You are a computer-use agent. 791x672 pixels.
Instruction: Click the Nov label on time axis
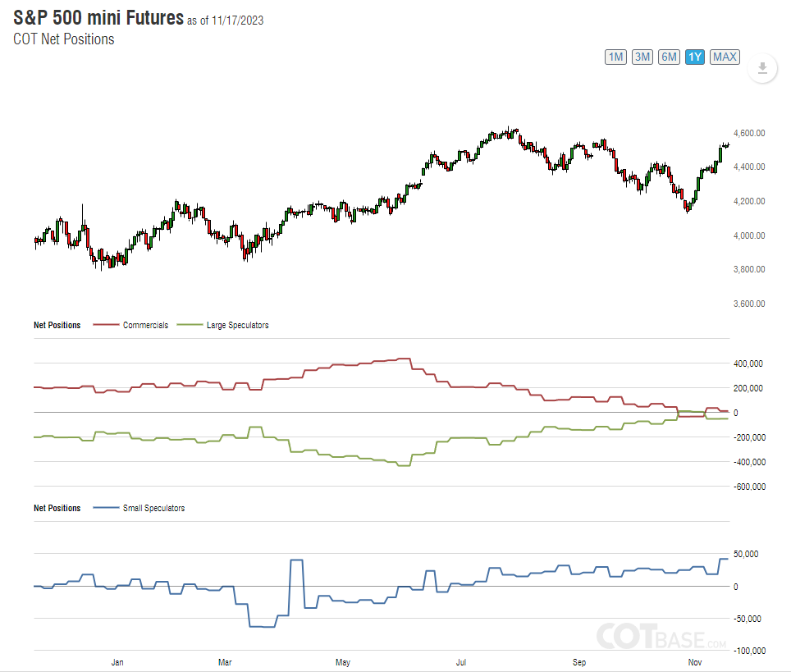pos(695,661)
